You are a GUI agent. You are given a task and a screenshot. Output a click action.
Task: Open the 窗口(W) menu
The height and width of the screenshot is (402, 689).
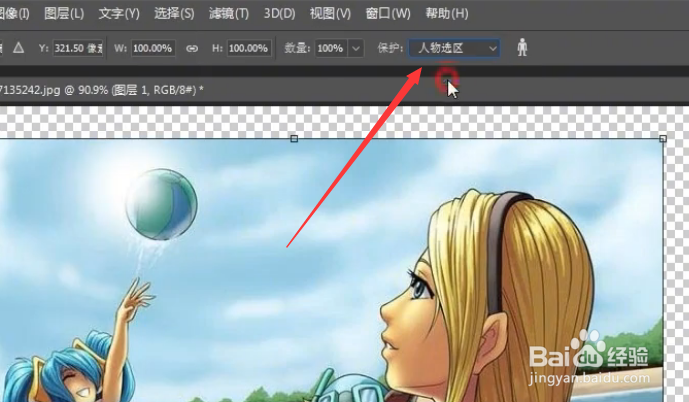coord(388,14)
